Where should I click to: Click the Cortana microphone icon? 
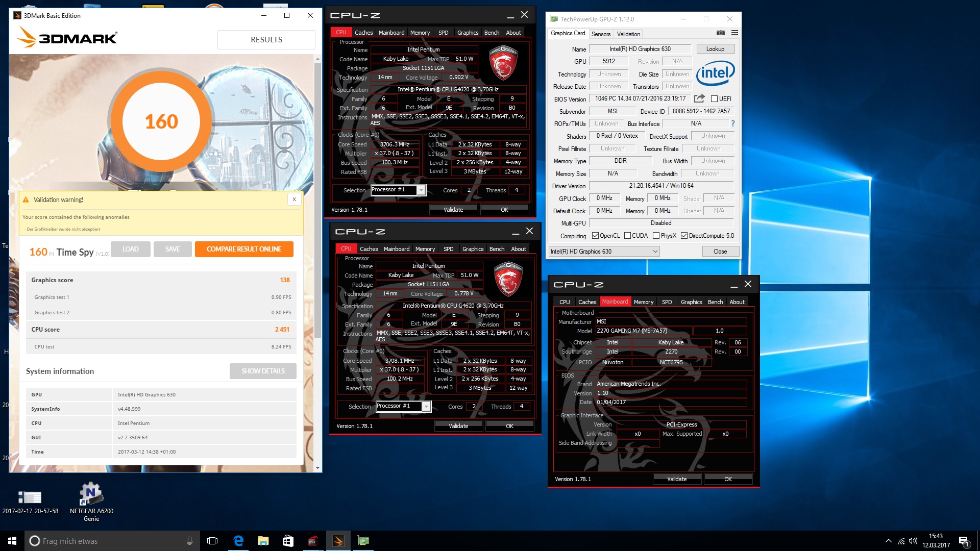pyautogui.click(x=189, y=541)
